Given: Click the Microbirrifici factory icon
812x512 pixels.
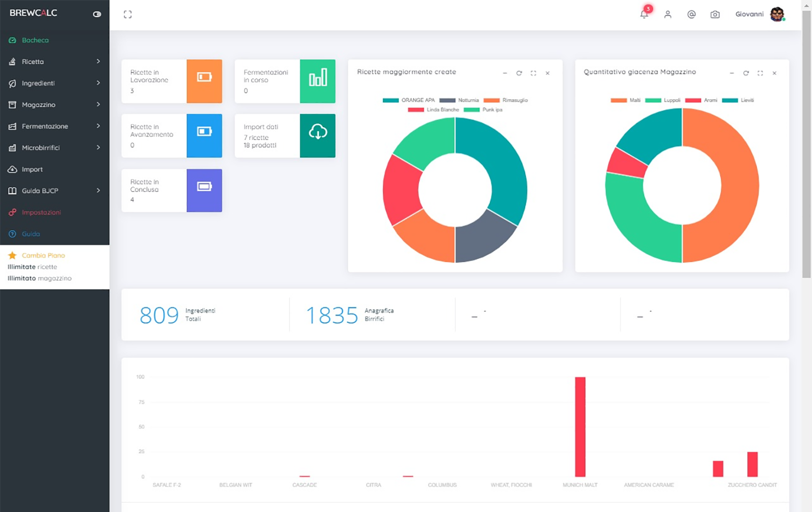Looking at the screenshot, I should pos(12,148).
